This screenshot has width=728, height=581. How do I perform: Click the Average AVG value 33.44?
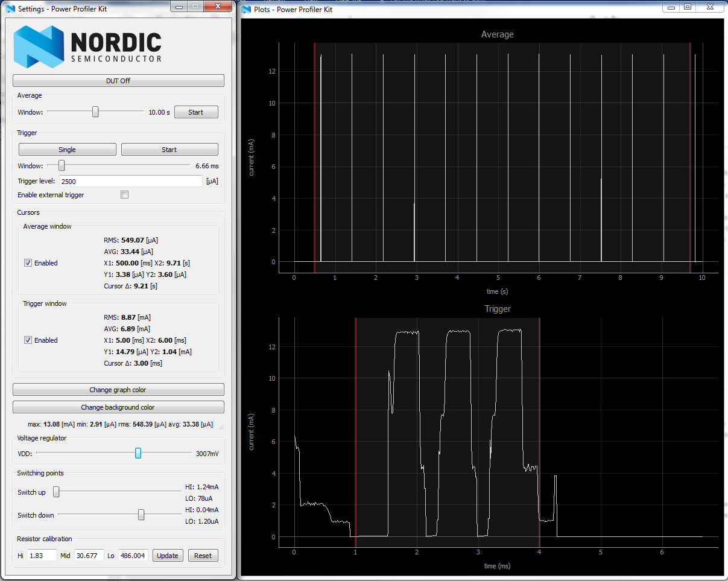tap(129, 252)
